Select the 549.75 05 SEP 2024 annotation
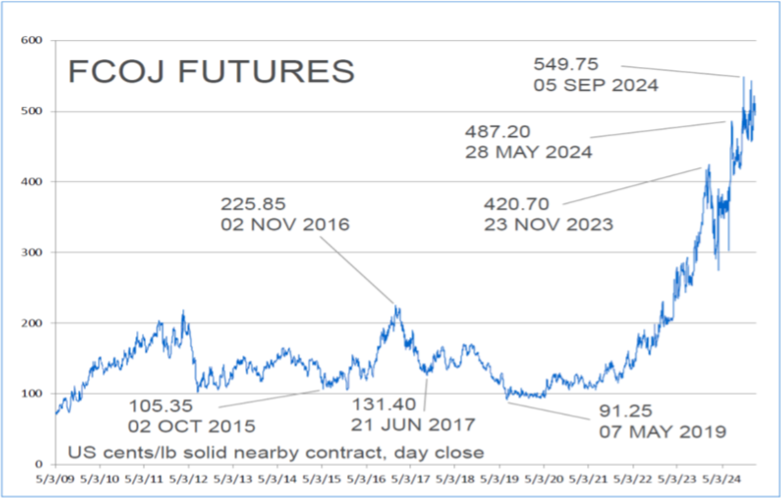The height and width of the screenshot is (499, 781). pos(596,75)
